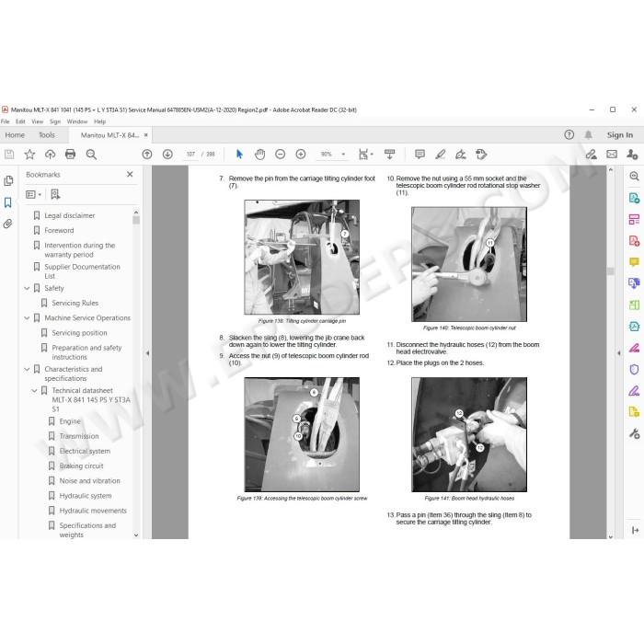
Task: Switch to the Home tab
Action: coord(15,134)
